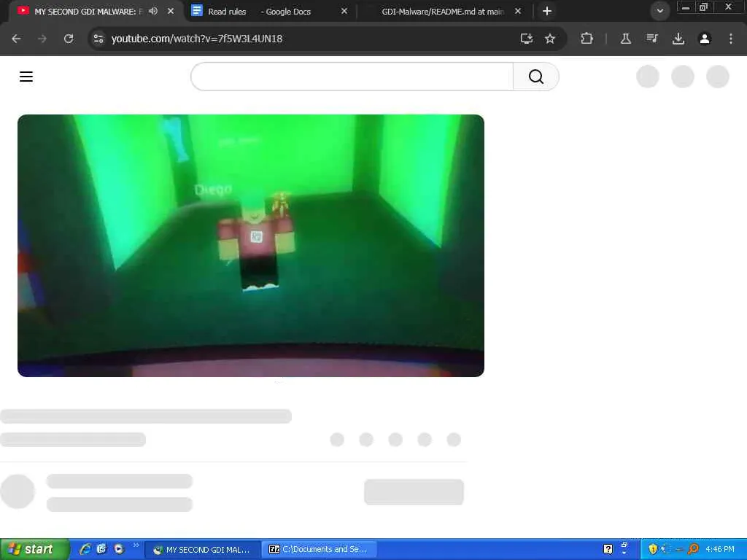This screenshot has width=747, height=560.
Task: Open the Downloads icon in toolbar
Action: [678, 39]
